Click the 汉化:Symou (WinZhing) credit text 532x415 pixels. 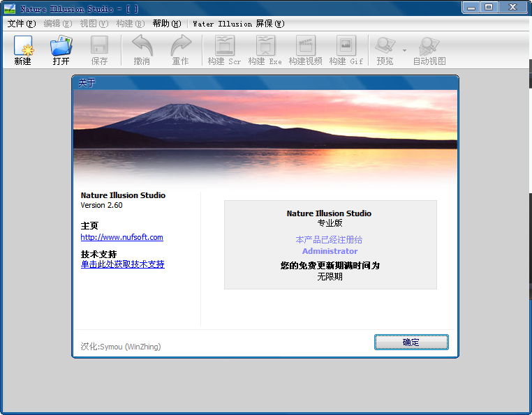(121, 347)
